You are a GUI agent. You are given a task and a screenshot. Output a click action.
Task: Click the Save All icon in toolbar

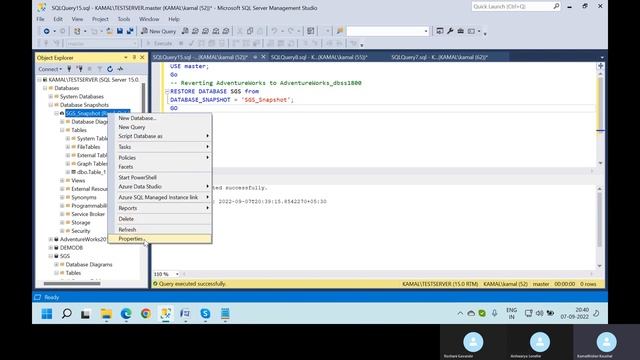[130, 31]
